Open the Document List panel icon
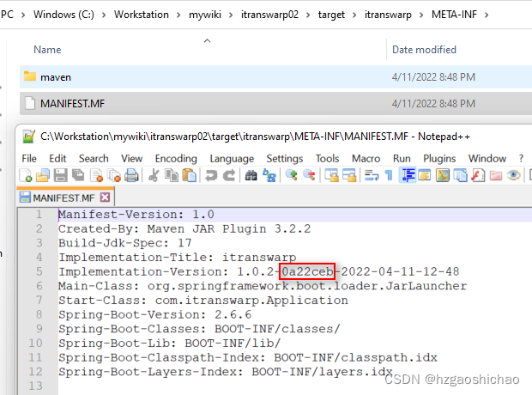Screen dimensions: 532x395 point(461,175)
